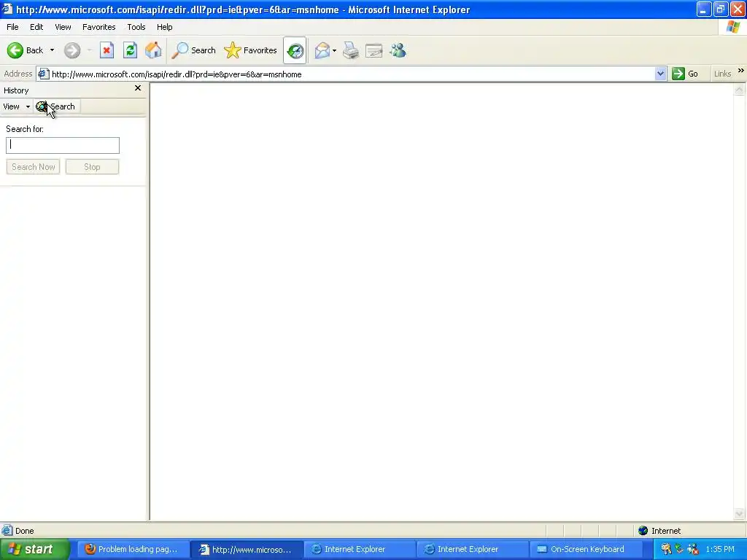The height and width of the screenshot is (560, 747).
Task: Expand the Links toolbar chevron
Action: [x=741, y=71]
